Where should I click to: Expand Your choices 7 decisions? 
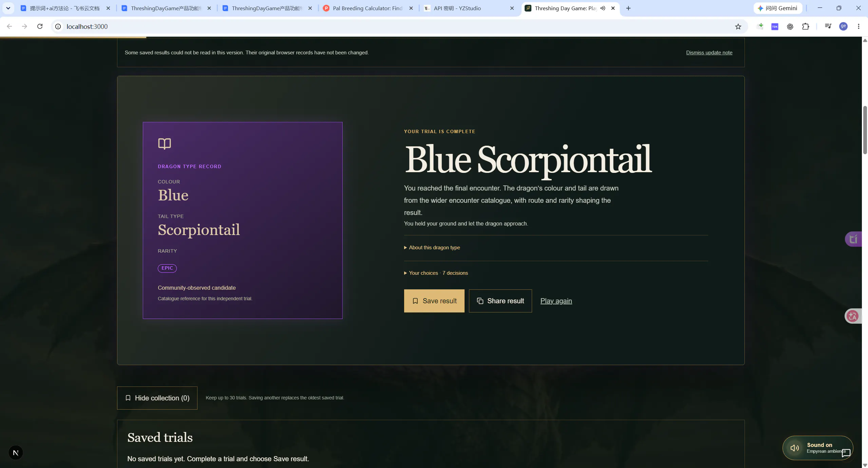click(436, 273)
